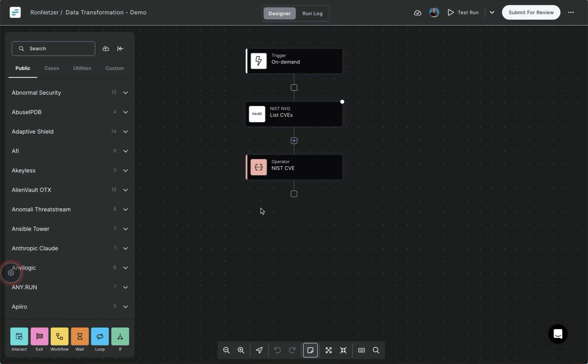The height and width of the screenshot is (364, 588).
Task: Open the chat support bubble
Action: (x=558, y=334)
